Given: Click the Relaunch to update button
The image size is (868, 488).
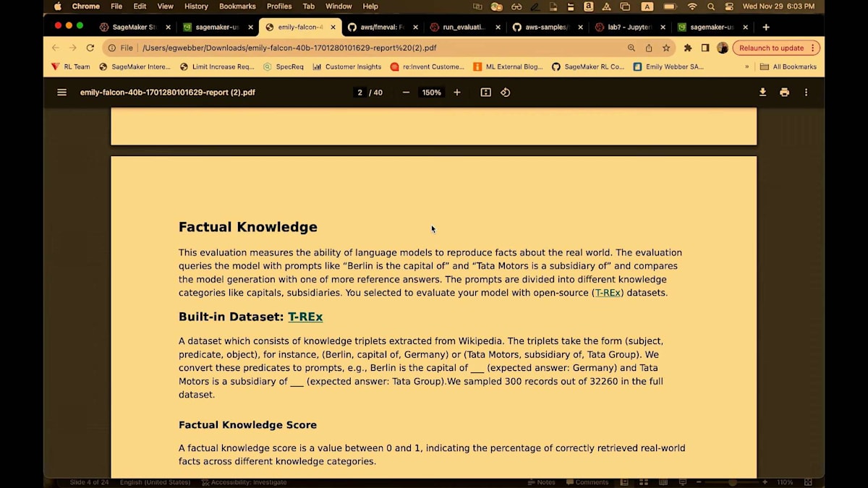Looking at the screenshot, I should (x=776, y=48).
